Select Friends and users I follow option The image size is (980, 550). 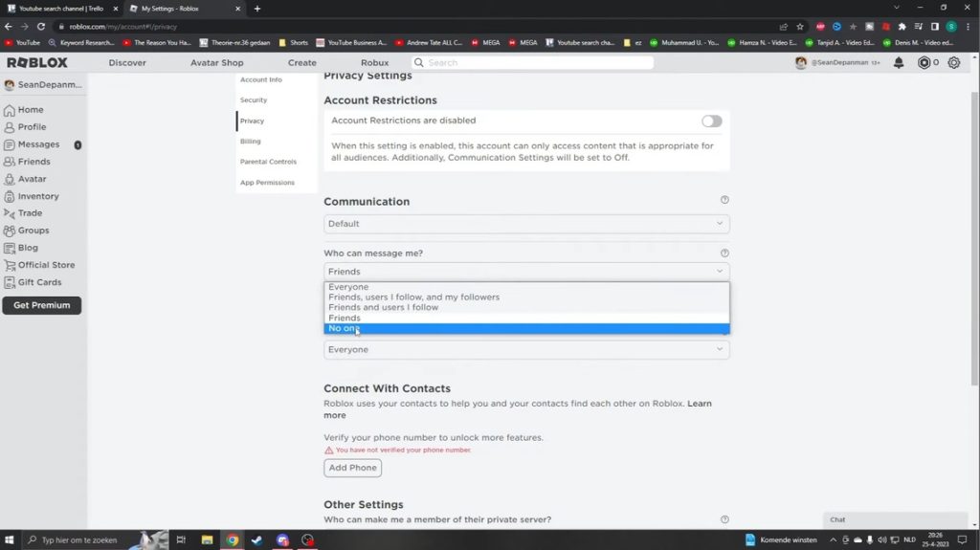pos(526,307)
